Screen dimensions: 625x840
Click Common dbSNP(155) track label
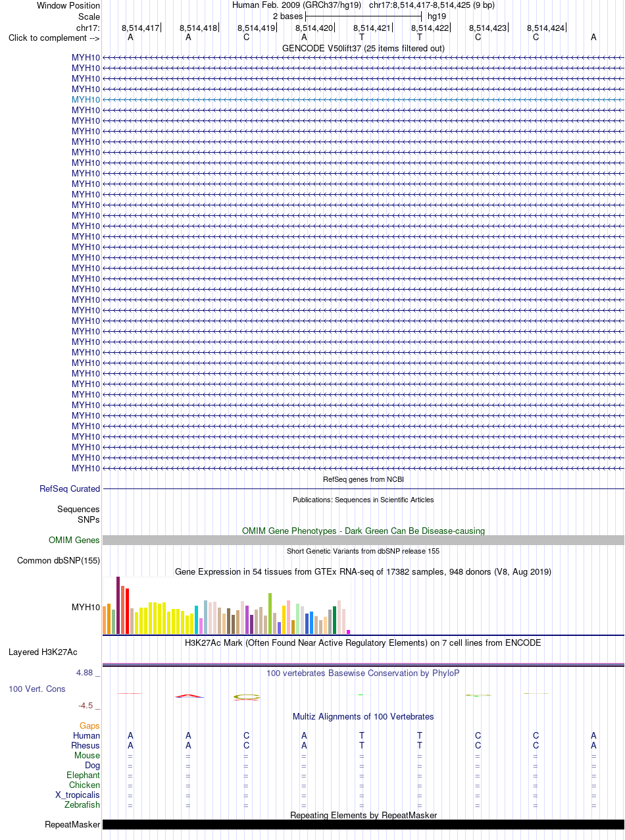click(59, 561)
